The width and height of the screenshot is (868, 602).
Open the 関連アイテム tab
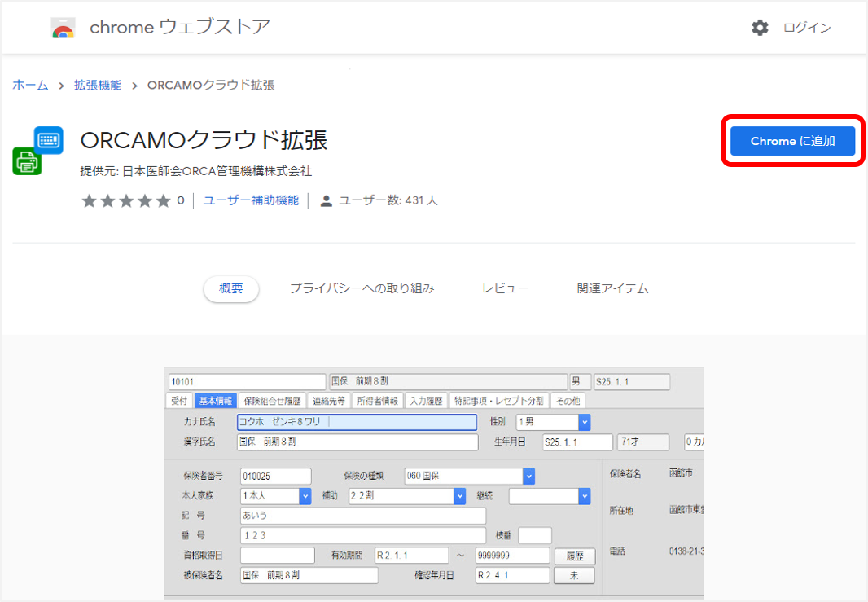point(613,288)
